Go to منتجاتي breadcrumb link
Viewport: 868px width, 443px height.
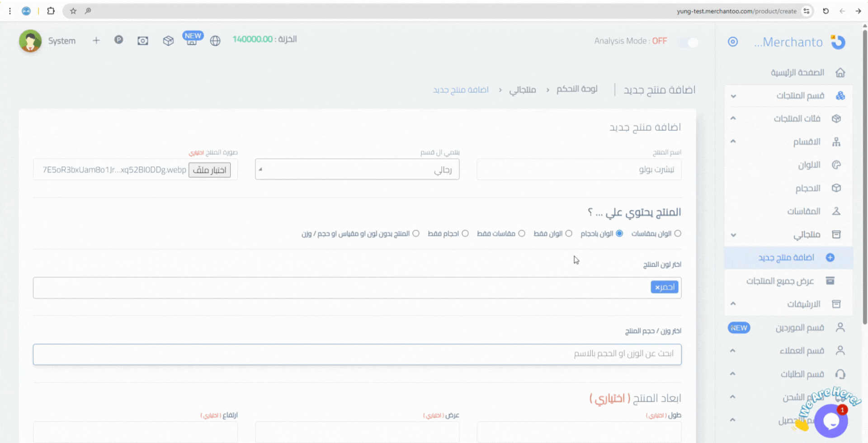(x=523, y=90)
